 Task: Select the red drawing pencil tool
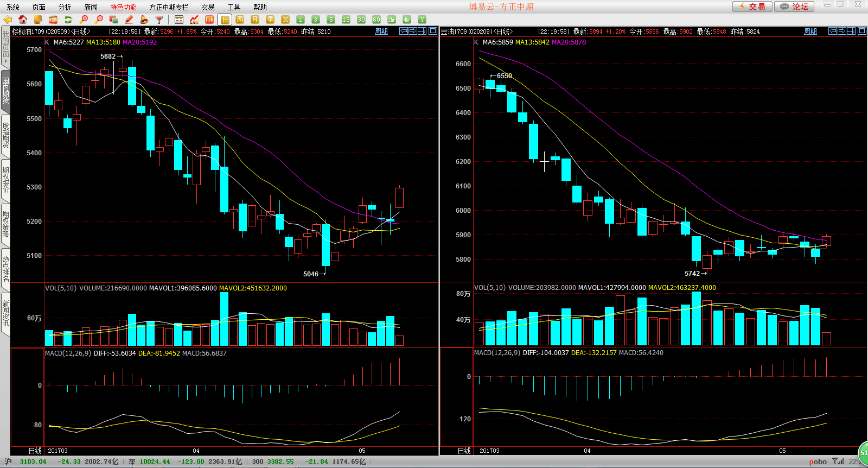click(129, 20)
